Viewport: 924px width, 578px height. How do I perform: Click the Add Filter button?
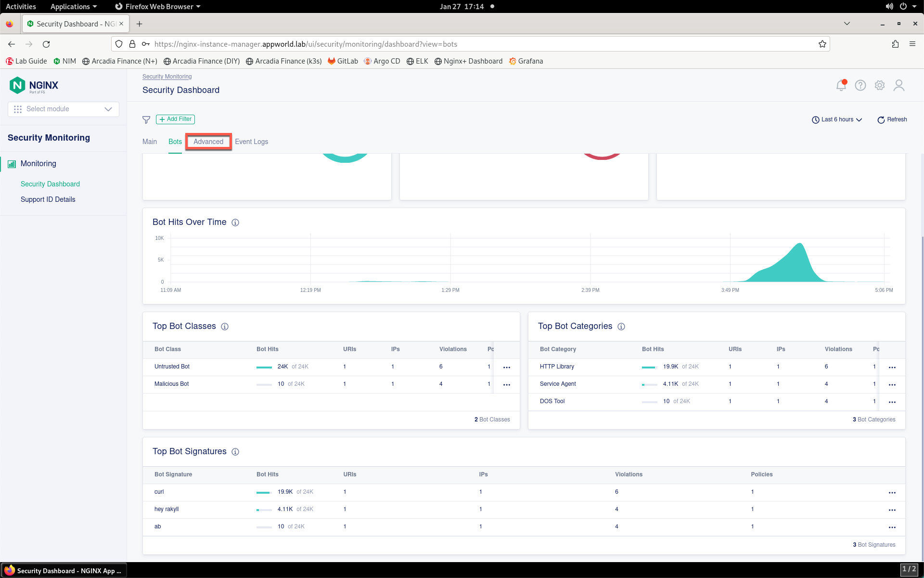point(175,119)
